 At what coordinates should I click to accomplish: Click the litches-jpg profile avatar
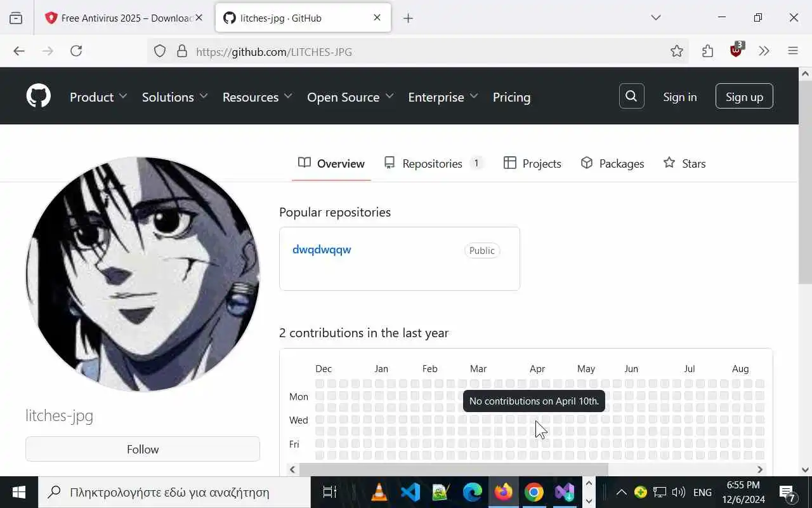(143, 274)
